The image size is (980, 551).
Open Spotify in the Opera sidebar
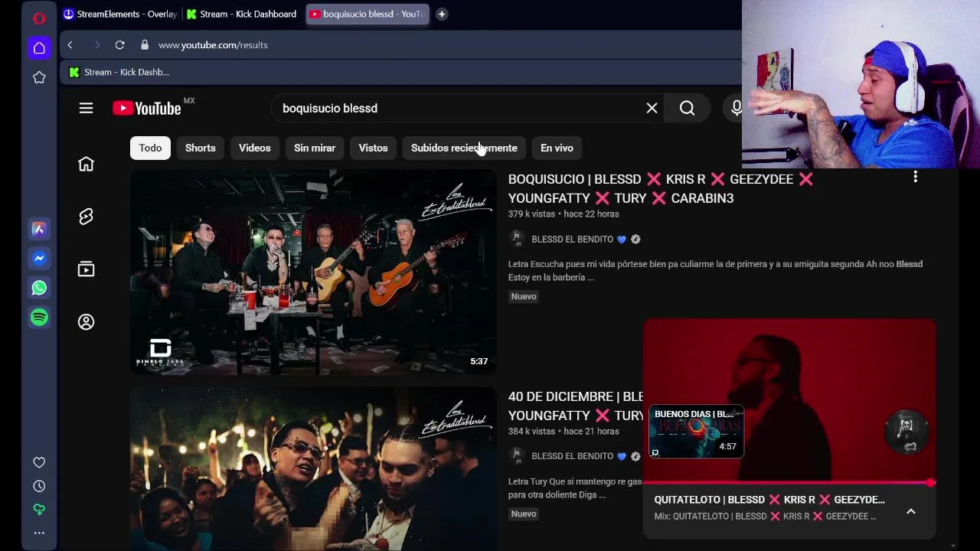click(39, 317)
